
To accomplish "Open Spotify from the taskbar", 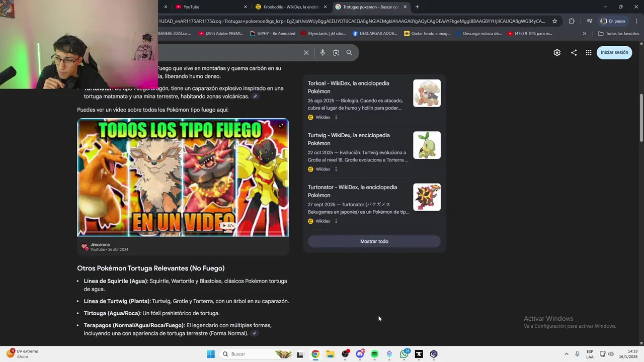I will point(374,354).
